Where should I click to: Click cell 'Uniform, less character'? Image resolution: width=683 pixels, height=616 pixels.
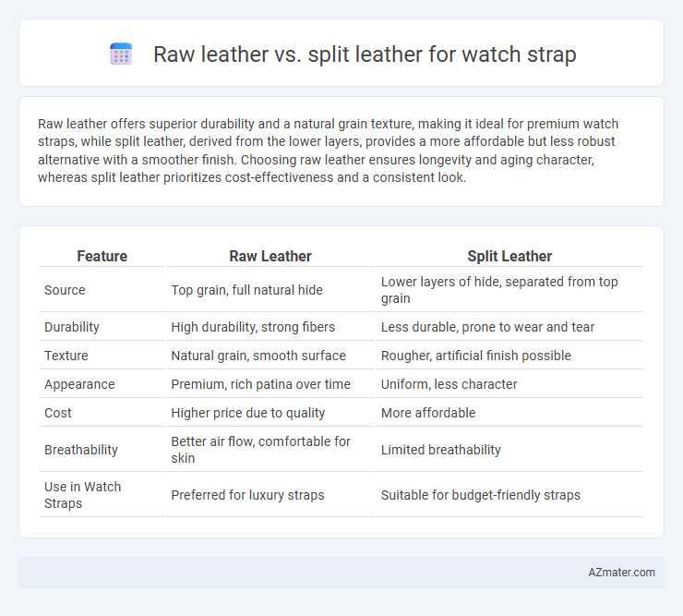449,384
